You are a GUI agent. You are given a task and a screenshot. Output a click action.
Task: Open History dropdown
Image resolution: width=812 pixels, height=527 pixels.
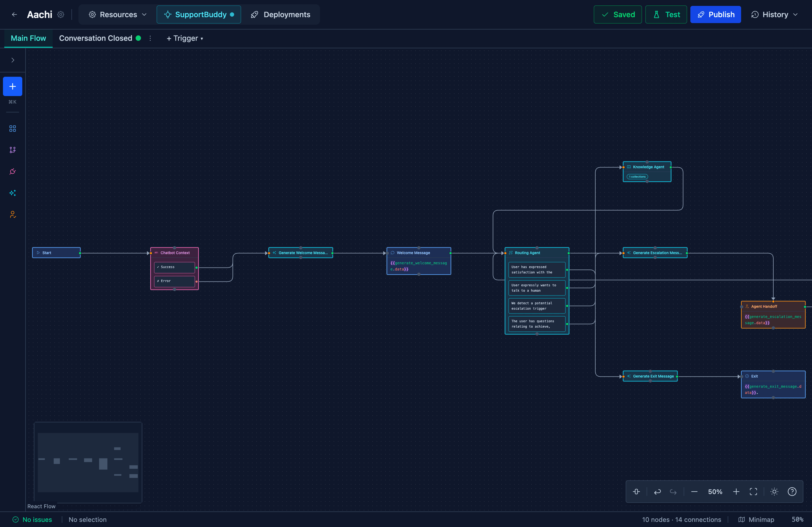tap(774, 15)
